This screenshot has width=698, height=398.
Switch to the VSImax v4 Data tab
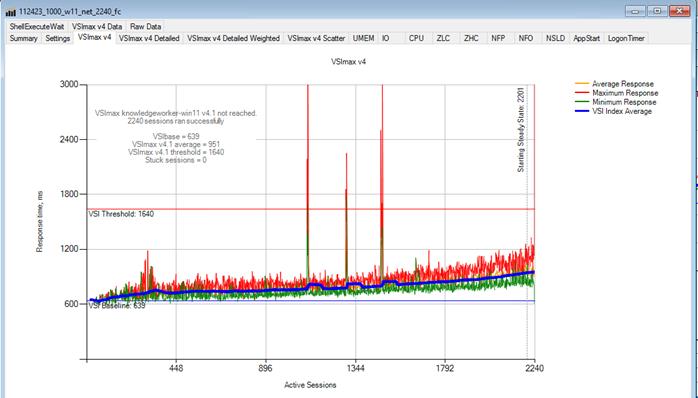[97, 26]
